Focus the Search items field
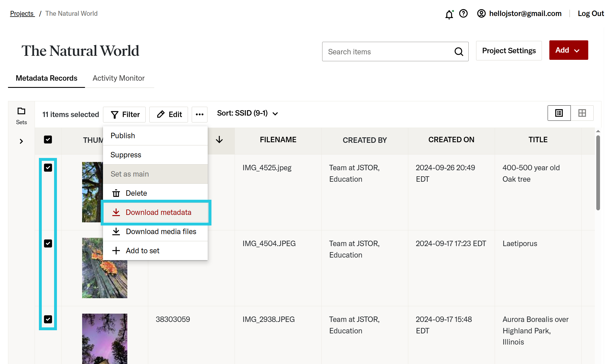This screenshot has height=364, width=608. click(x=395, y=52)
